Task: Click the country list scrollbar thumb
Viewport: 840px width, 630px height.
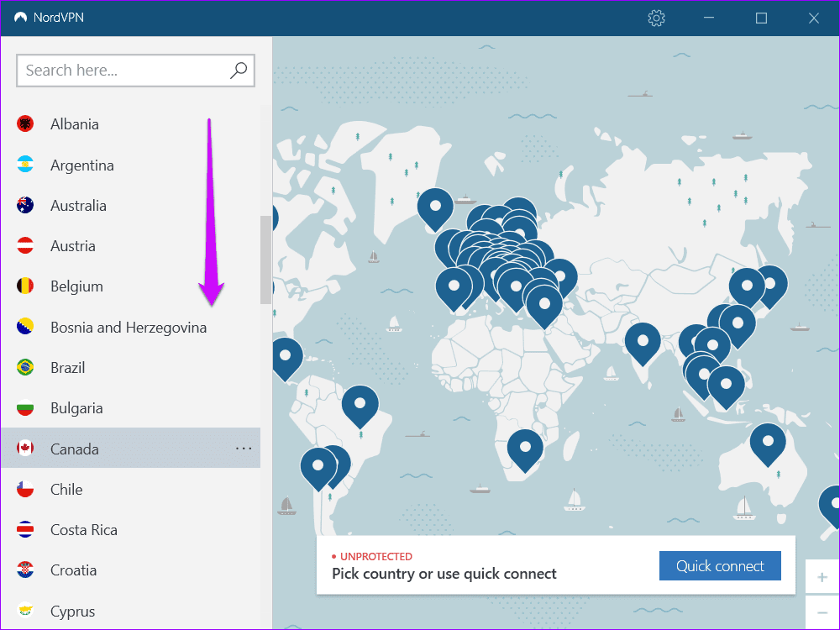Action: 265,260
